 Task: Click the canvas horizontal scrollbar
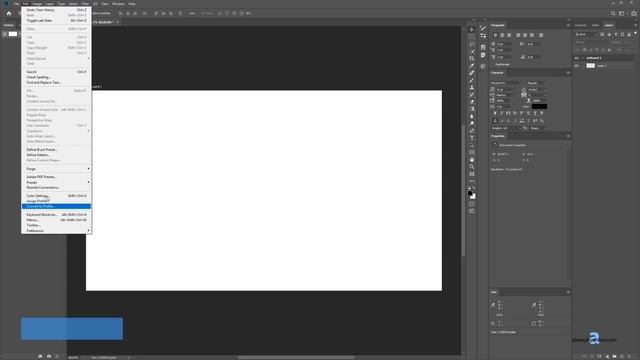(x=296, y=358)
